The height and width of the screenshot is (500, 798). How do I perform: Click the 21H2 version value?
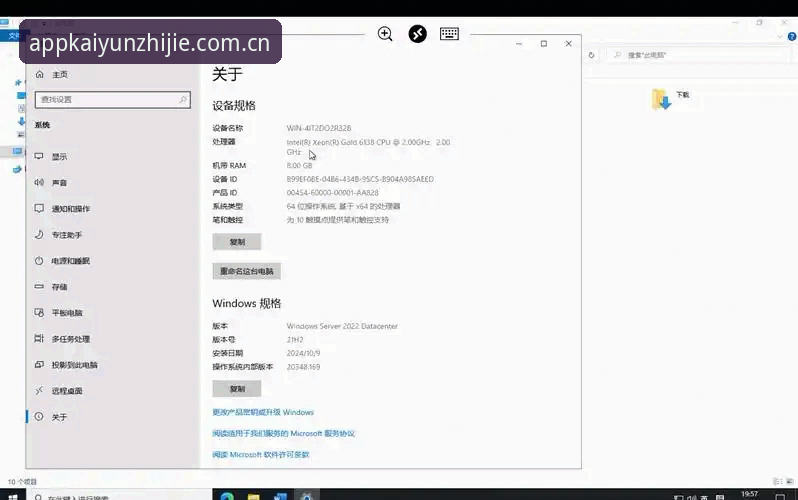[295, 340]
